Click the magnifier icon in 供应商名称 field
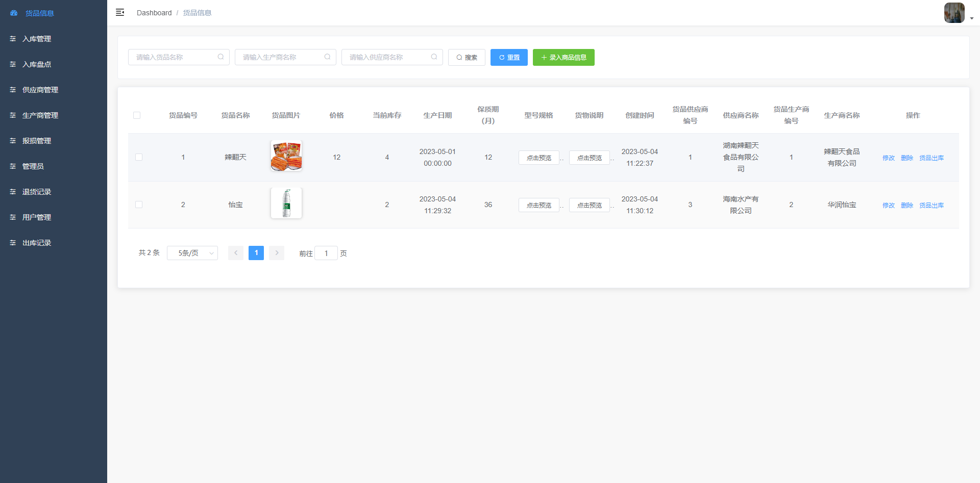The image size is (980, 483). pyautogui.click(x=434, y=57)
